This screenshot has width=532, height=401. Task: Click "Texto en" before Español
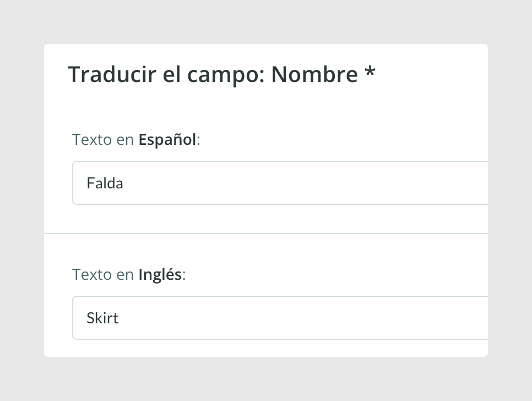(x=103, y=139)
